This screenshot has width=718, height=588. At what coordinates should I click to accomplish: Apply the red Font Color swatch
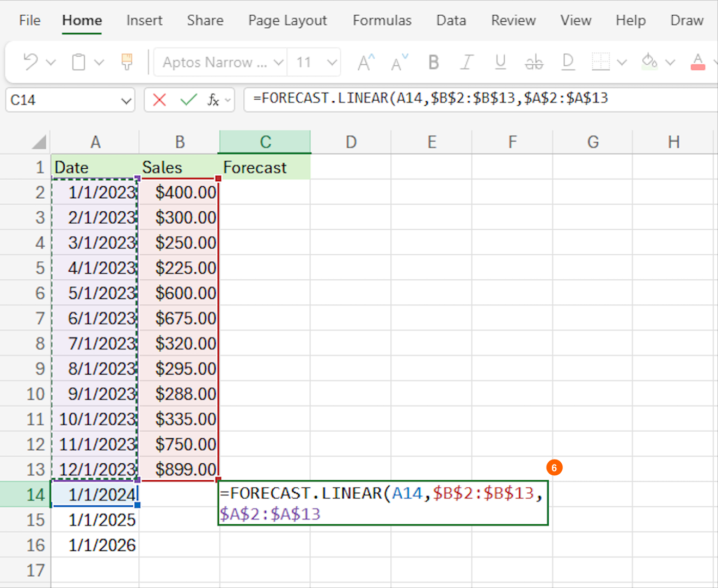(697, 62)
